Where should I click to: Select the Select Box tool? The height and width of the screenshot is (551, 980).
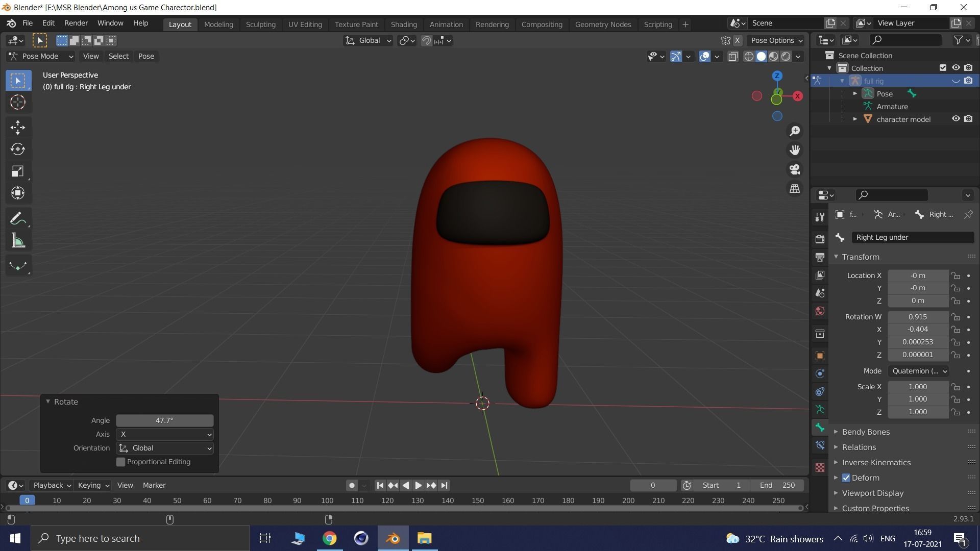click(x=18, y=81)
